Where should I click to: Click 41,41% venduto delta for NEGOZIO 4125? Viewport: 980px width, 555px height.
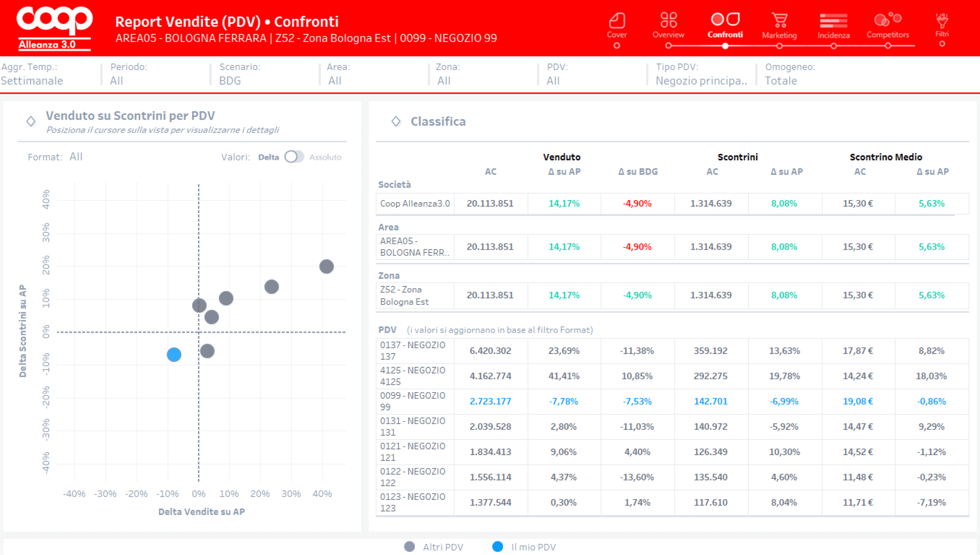tap(563, 376)
